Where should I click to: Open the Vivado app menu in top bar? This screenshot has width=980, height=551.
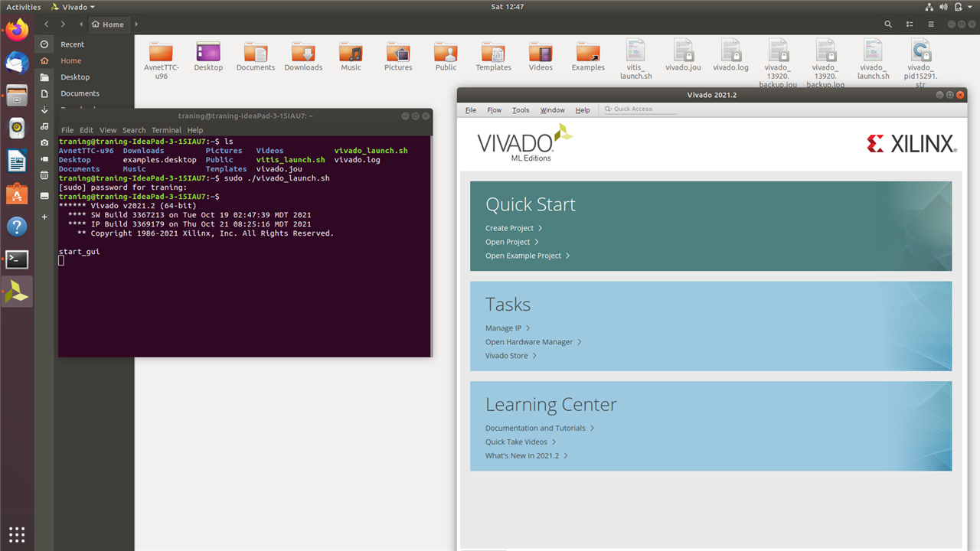point(73,7)
